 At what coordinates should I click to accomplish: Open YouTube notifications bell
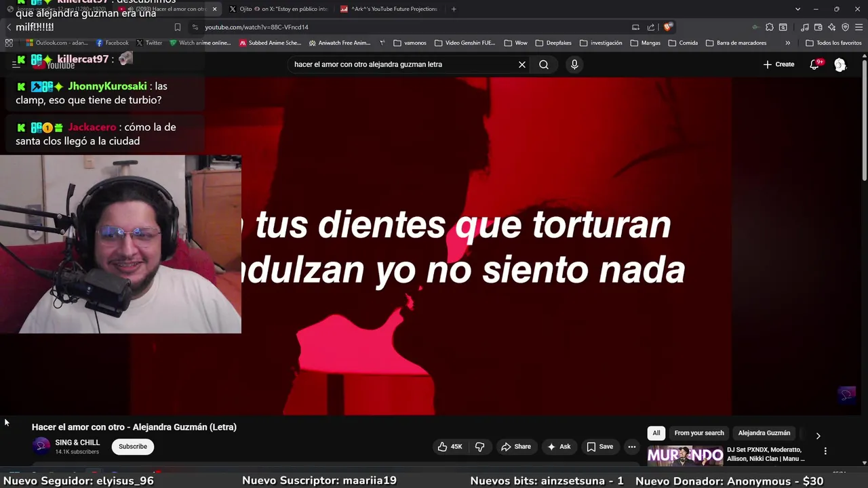click(814, 64)
